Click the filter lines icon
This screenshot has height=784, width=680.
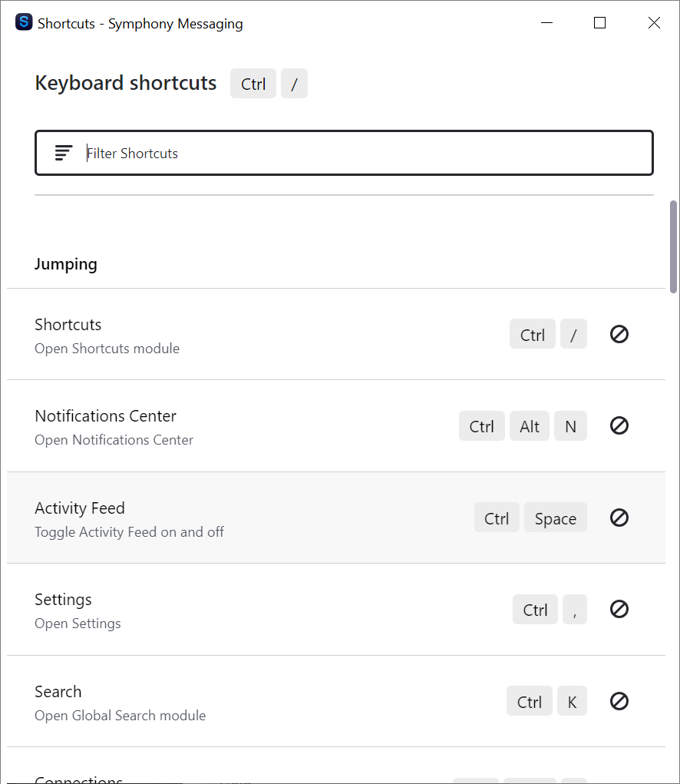[64, 153]
